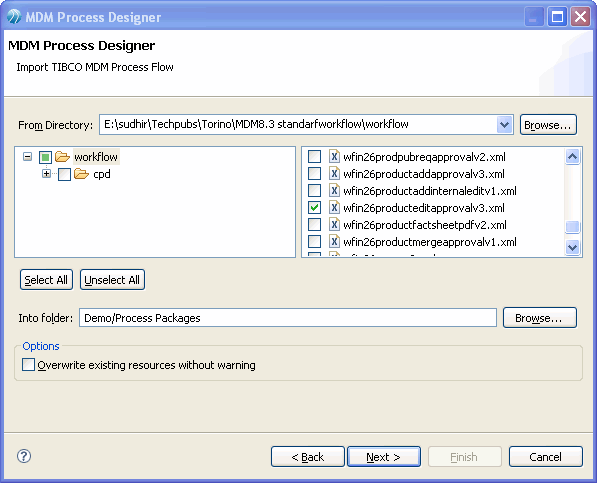This screenshot has height=483, width=597.
Task: Toggle the workflow folder checkbox
Action: 45,157
